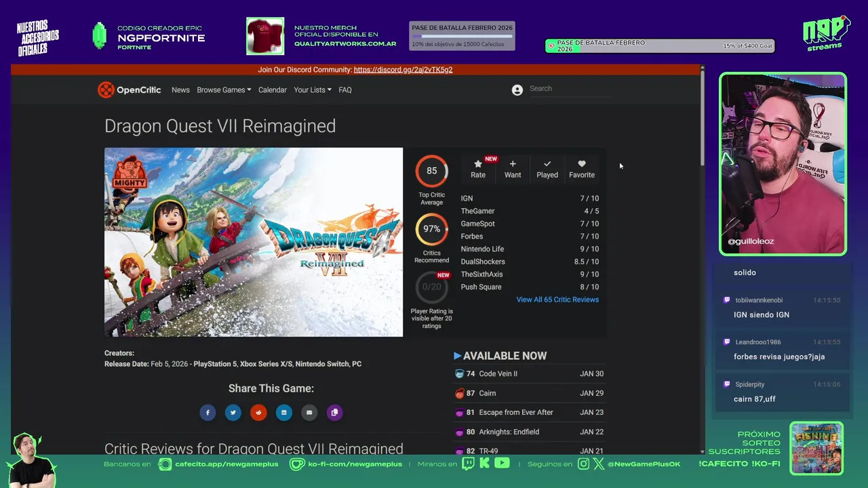Open the News menu item

(180, 89)
